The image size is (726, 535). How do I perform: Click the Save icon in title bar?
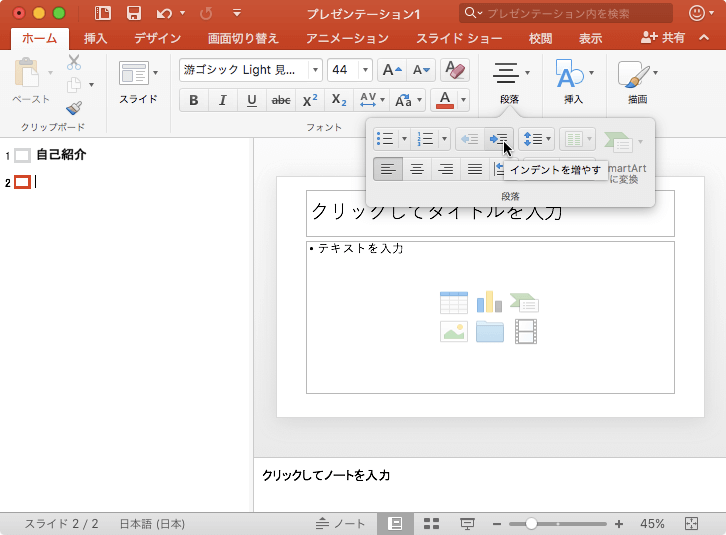pos(133,13)
